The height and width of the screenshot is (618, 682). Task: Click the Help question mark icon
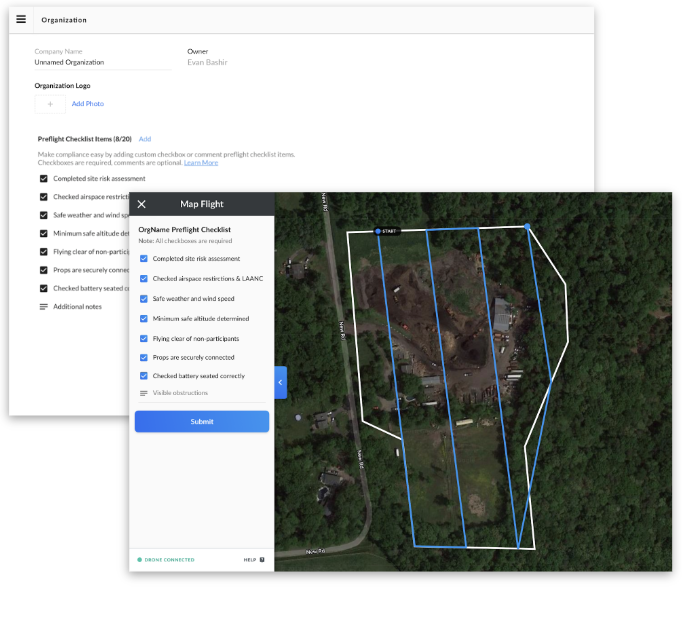(x=262, y=560)
